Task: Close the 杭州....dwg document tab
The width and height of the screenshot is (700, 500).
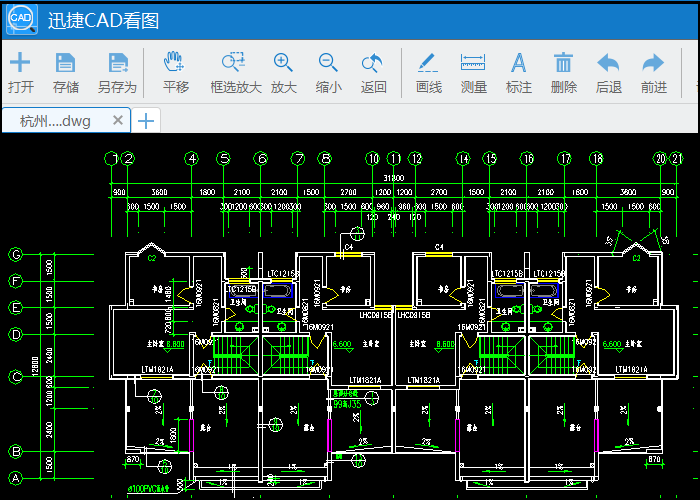Action: pos(118,121)
